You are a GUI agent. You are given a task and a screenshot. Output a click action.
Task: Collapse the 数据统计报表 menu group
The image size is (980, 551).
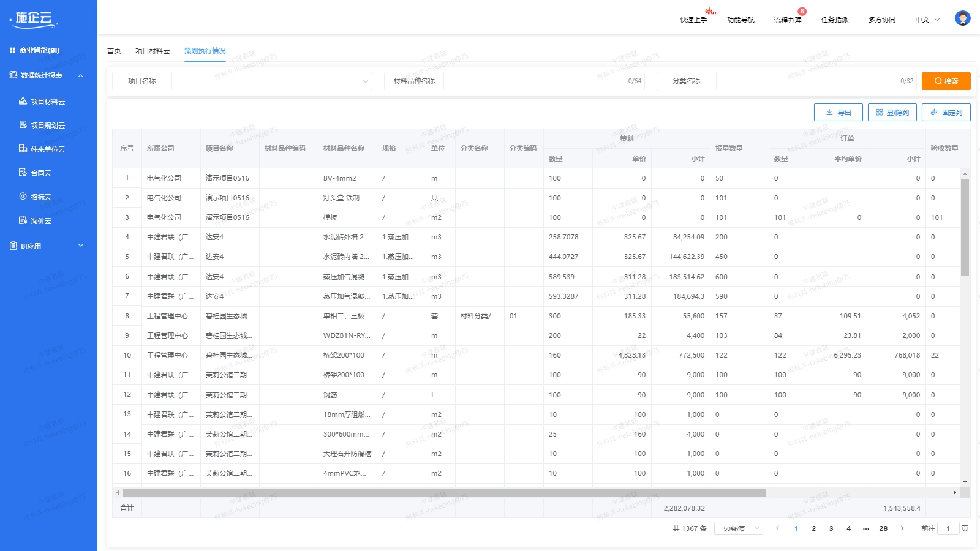tap(80, 75)
